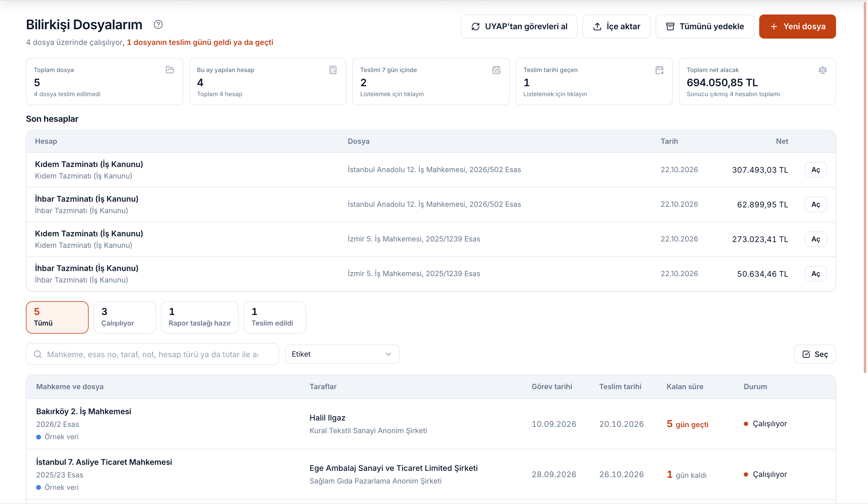The image size is (868, 504).
Task: List overdue files in Teslim tarihi geçen card
Action: tap(594, 82)
